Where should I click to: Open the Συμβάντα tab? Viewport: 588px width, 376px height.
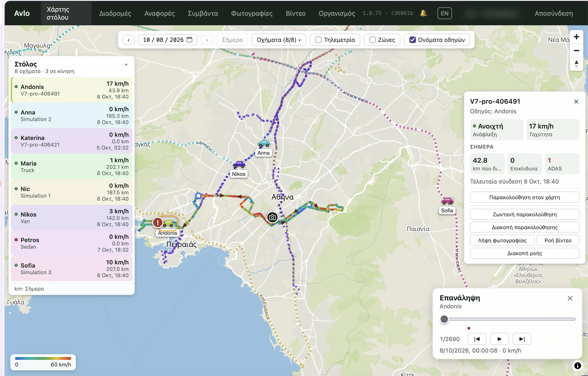(x=203, y=13)
